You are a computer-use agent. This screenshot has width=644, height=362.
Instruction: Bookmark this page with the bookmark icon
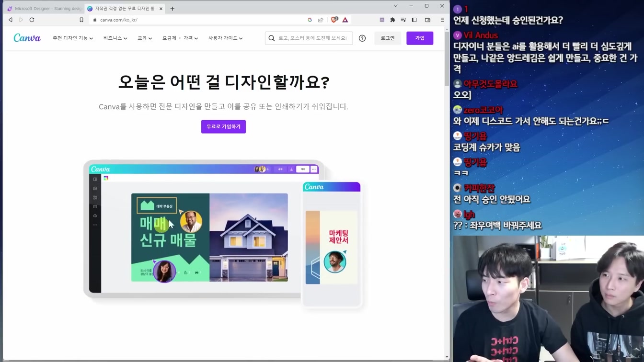click(x=81, y=20)
